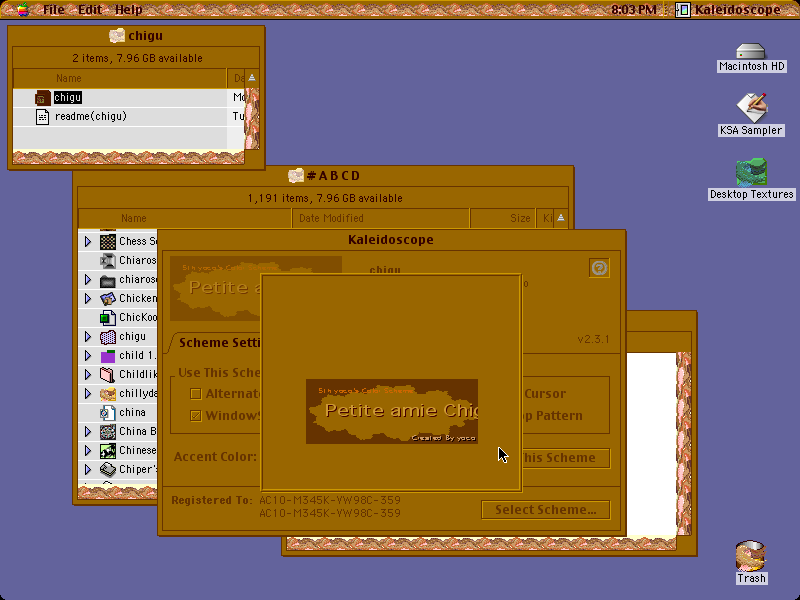
Task: Select the chillyda folder icon
Action: click(108, 393)
